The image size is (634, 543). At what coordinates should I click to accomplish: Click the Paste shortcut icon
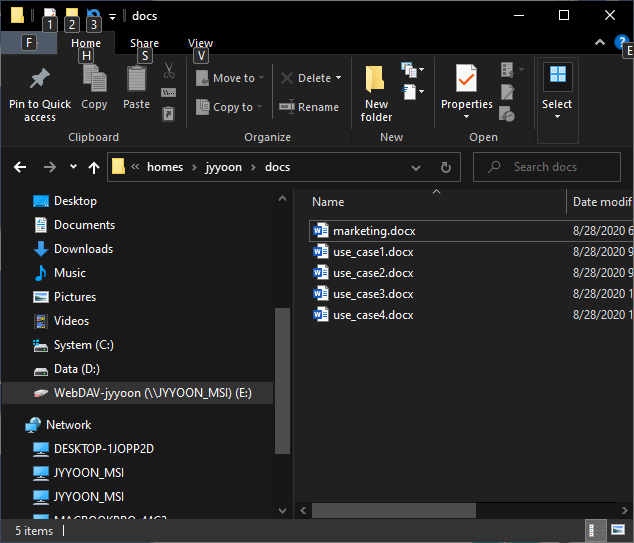169,114
